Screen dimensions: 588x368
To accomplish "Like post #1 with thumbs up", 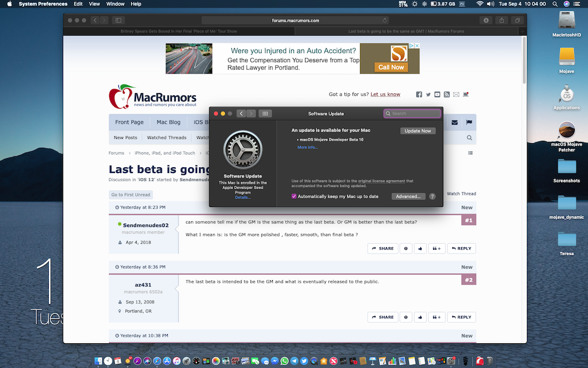I will (420, 248).
